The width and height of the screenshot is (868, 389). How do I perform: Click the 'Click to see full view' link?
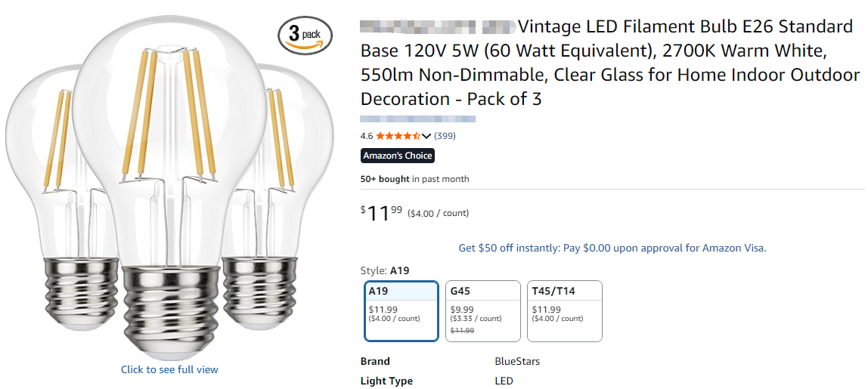click(169, 369)
